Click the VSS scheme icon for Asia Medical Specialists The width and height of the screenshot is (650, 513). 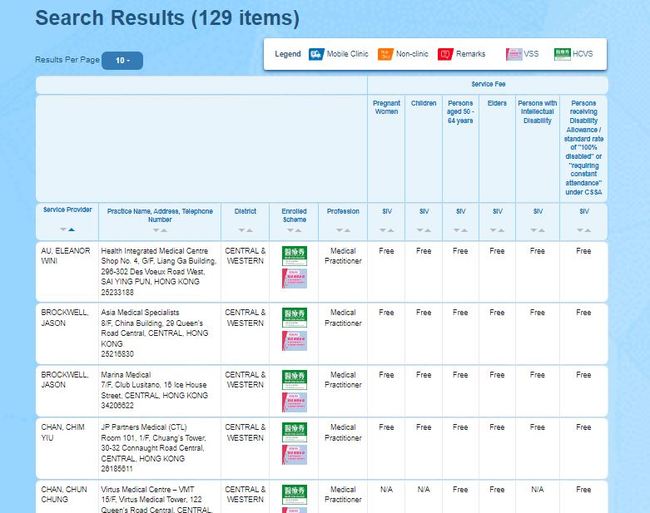[294, 339]
